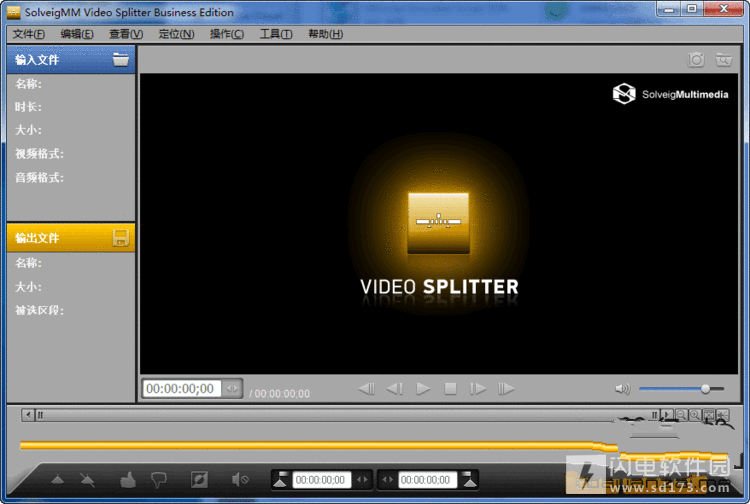The width and height of the screenshot is (750, 504).
Task: Jump to the next keyframe with the forward button
Action: tap(506, 389)
